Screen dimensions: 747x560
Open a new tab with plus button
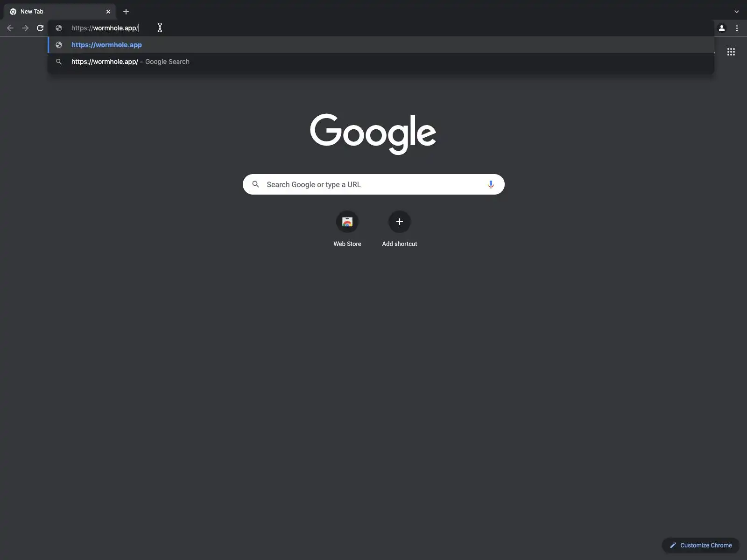(x=126, y=12)
